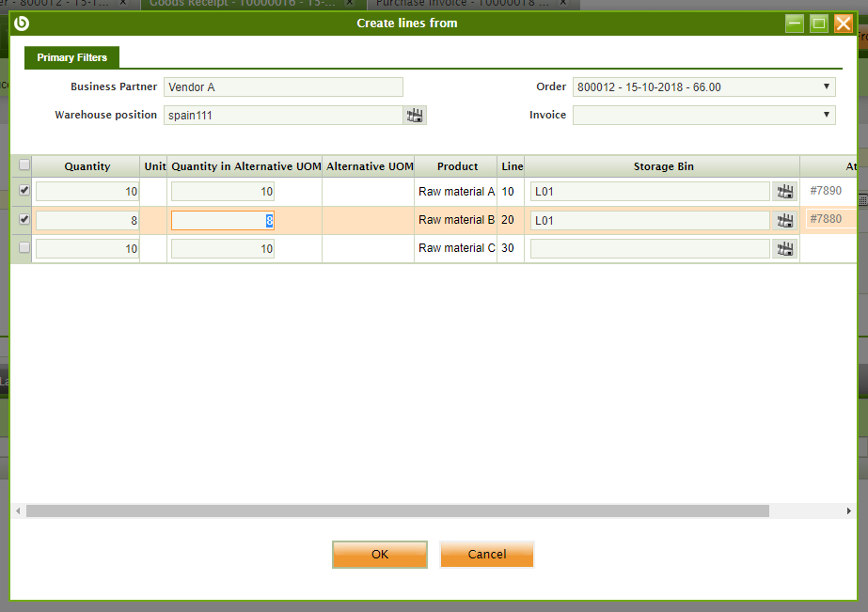This screenshot has width=868, height=612.
Task: Expand the Invoice dropdown
Action: pyautogui.click(x=827, y=115)
